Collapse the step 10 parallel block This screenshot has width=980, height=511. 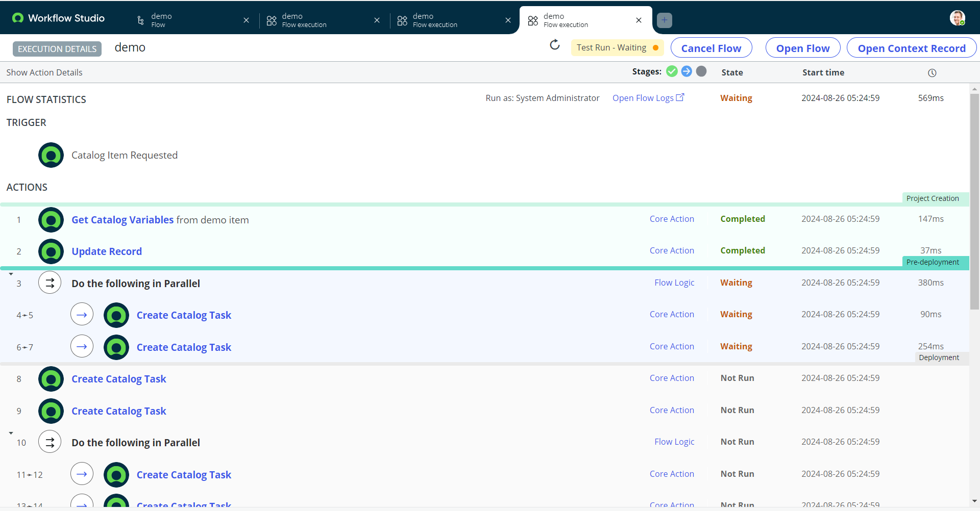[10, 432]
